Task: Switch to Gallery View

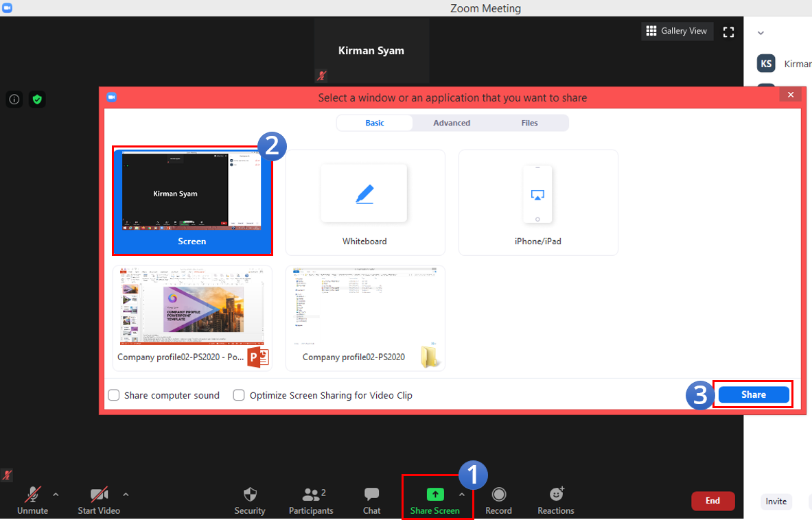Action: pyautogui.click(x=677, y=31)
